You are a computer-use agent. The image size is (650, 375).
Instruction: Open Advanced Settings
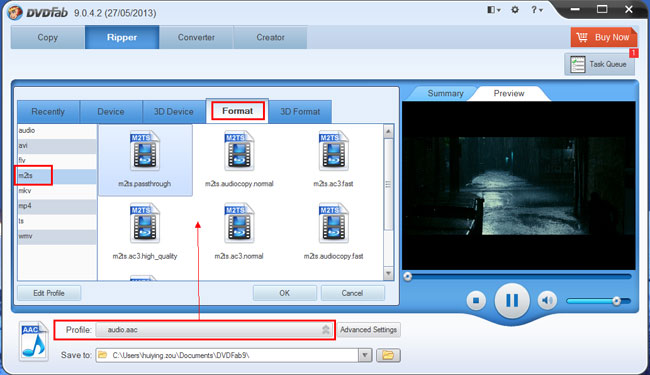coord(369,330)
